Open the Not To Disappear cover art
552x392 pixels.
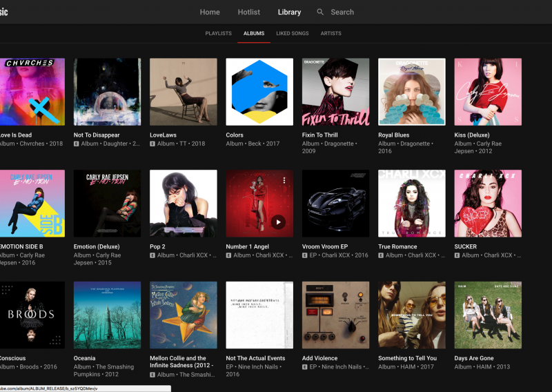click(107, 92)
